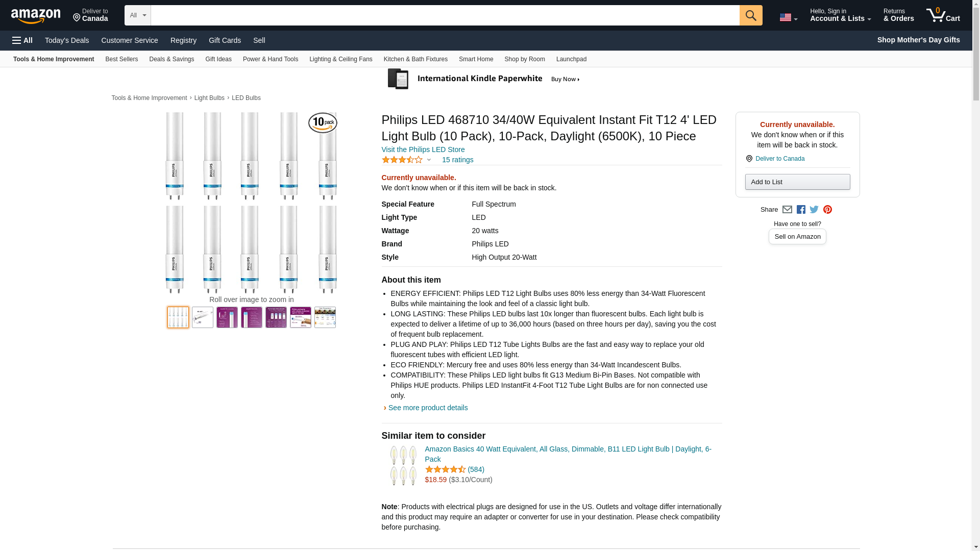Image resolution: width=980 pixels, height=551 pixels.
Task: Open the Best Sellers tab
Action: pyautogui.click(x=121, y=59)
